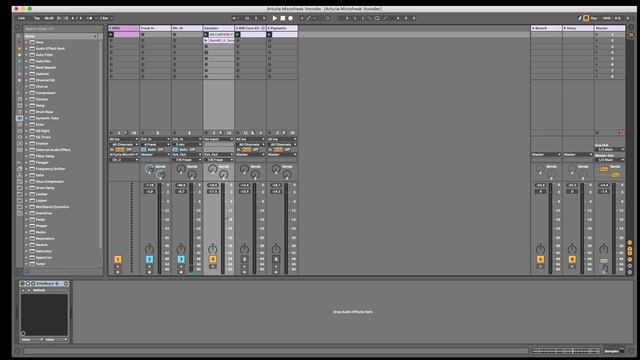The image size is (640, 360).
Task: Click the Pigments track first clip slot button
Action: pos(269,35)
